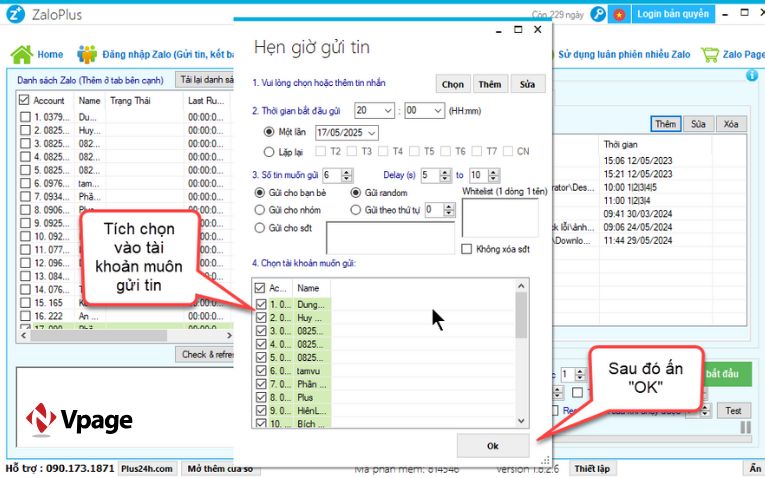Viewport: 765px width, 478px height.
Task: Adjust Delay maximum spinner showing 10
Action: [494, 176]
